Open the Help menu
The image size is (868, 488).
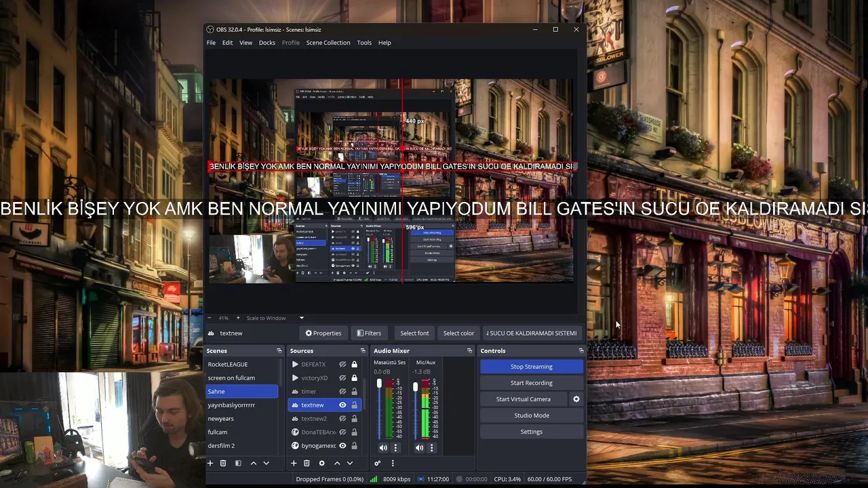point(384,43)
